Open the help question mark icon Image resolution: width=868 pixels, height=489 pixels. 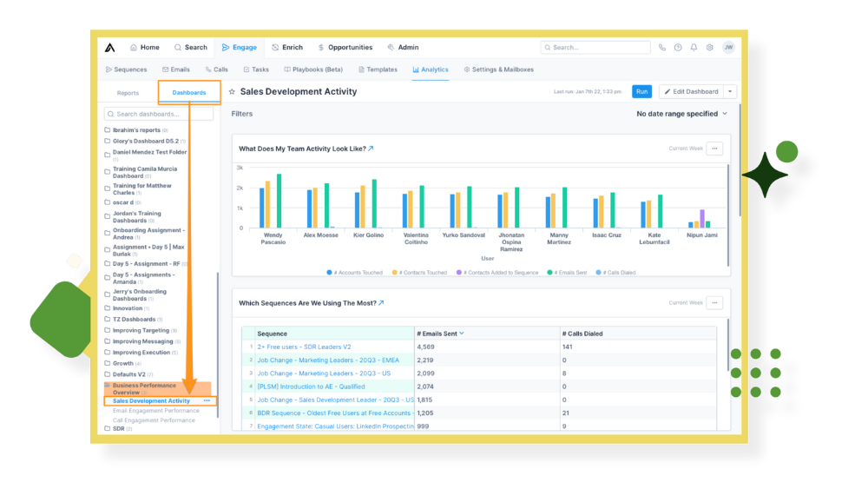coord(678,48)
